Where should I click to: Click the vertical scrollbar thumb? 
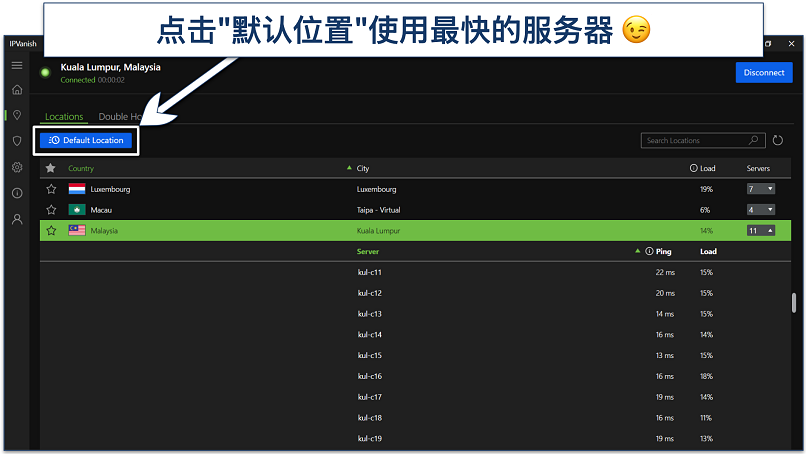(x=794, y=303)
